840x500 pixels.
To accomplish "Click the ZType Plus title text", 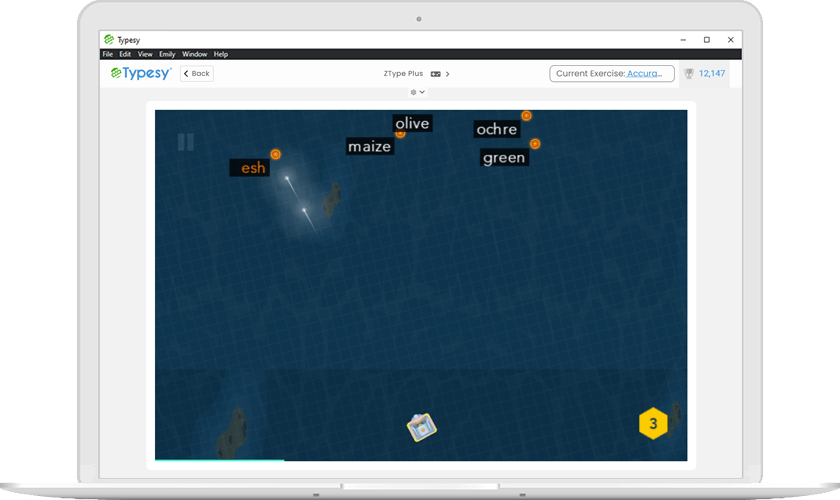I will [403, 74].
